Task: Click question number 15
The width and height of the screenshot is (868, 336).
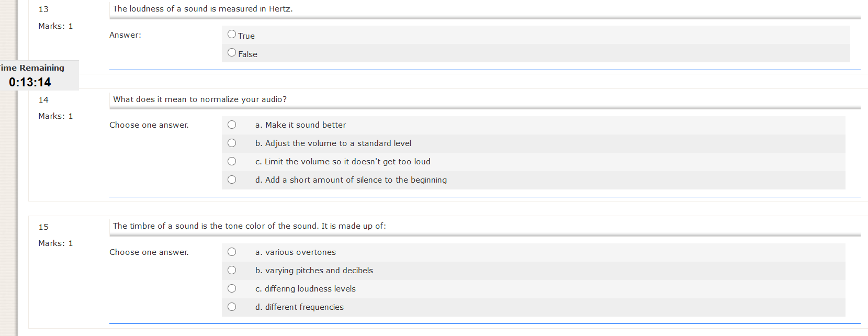Action: pos(43,227)
